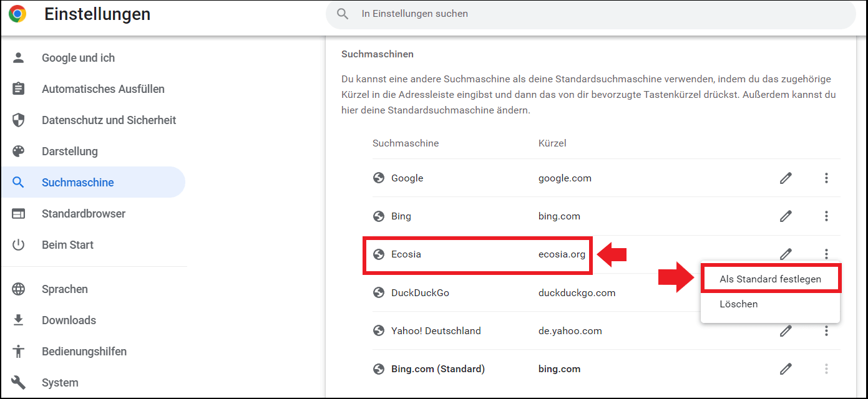This screenshot has width=868, height=399.
Task: Click the globe icon beside Yahoo! Deutschland
Action: pos(378,331)
